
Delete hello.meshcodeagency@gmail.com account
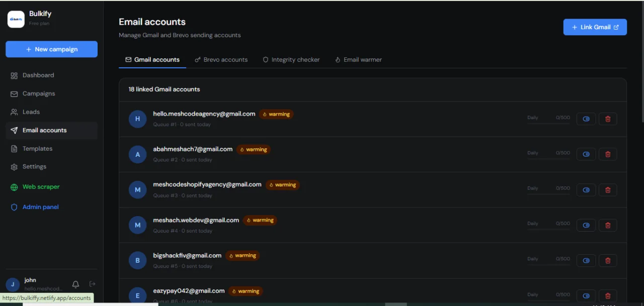608,119
